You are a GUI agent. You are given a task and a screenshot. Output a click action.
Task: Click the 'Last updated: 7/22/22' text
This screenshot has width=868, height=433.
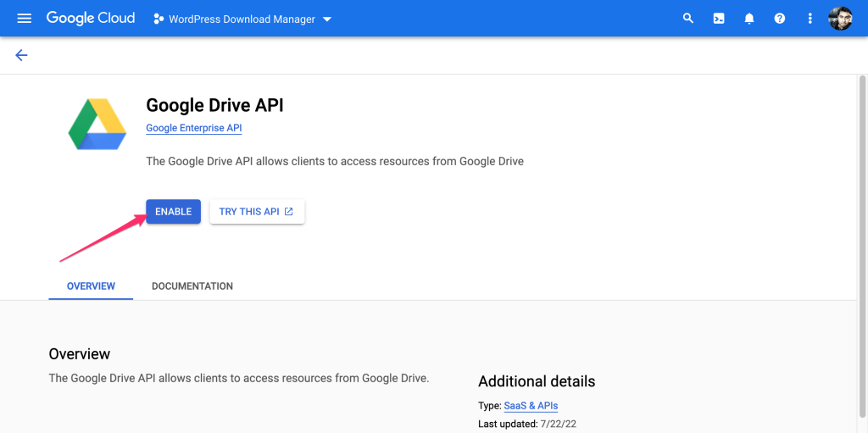point(527,425)
